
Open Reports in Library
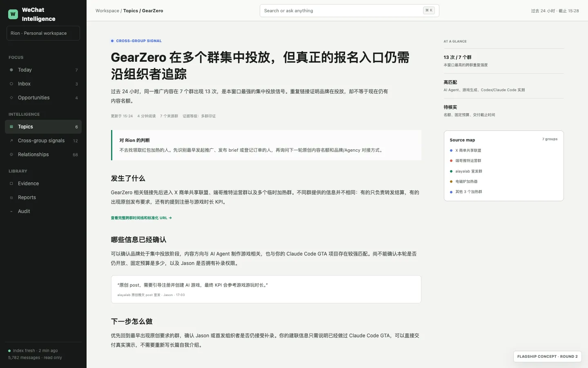click(x=43, y=197)
